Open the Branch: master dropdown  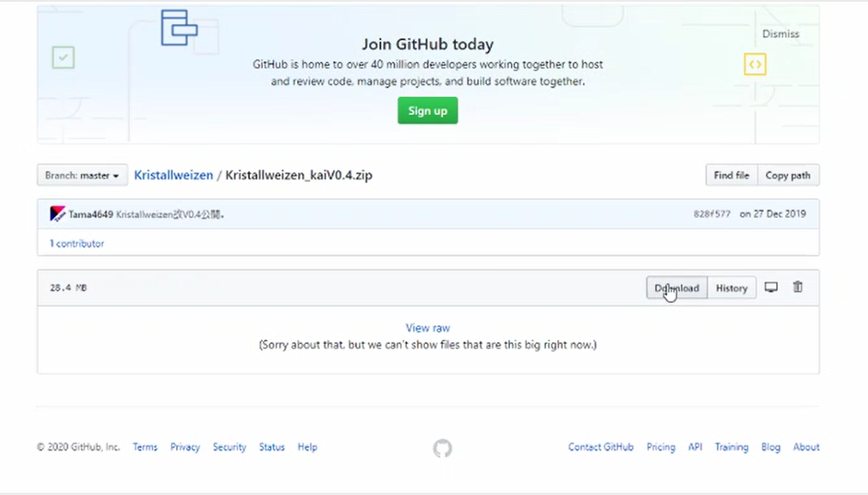(x=82, y=175)
